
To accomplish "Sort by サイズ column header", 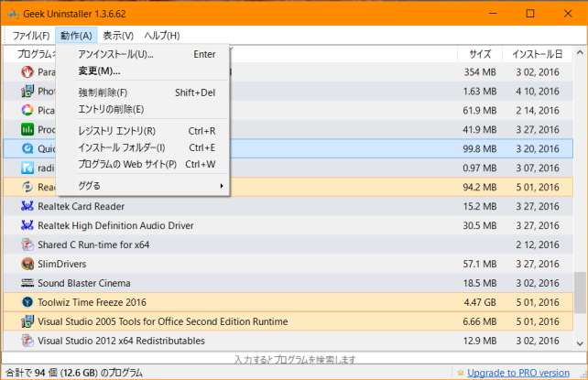I will coord(480,54).
